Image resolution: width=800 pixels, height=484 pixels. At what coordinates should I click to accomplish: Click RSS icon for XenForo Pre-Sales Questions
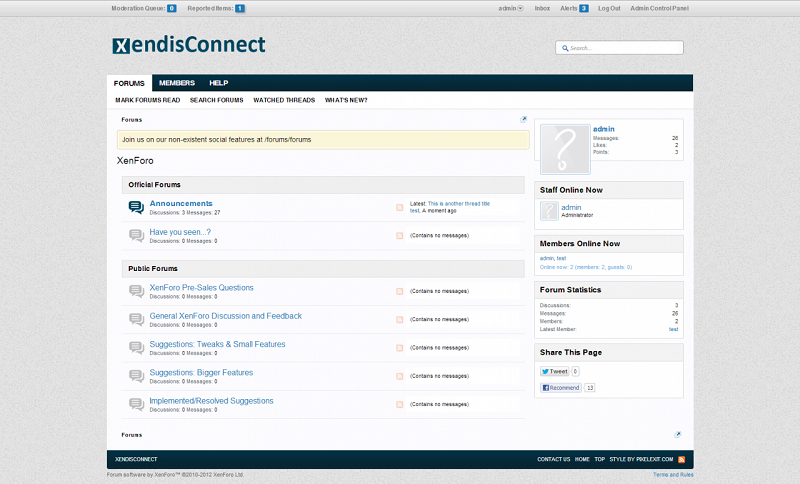click(x=400, y=291)
